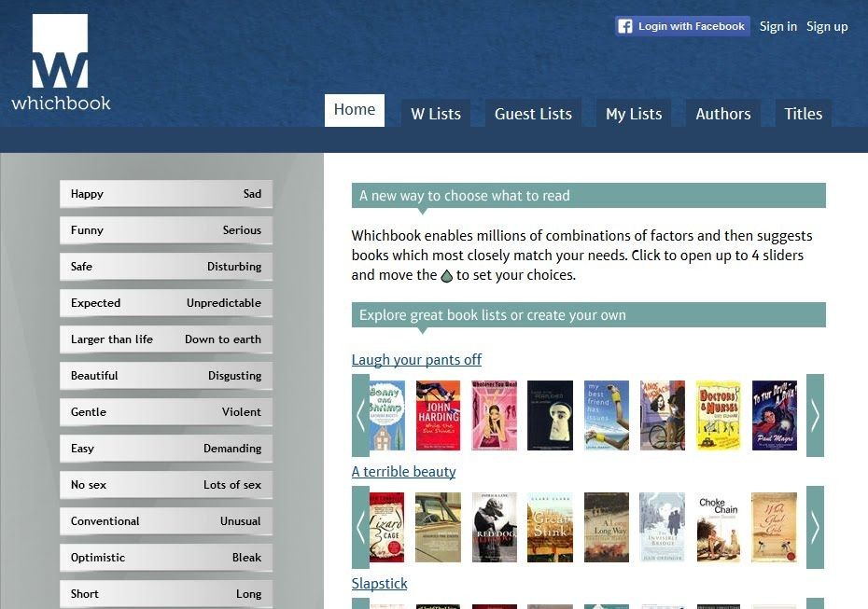Open the Great Stink book cover

[550, 527]
